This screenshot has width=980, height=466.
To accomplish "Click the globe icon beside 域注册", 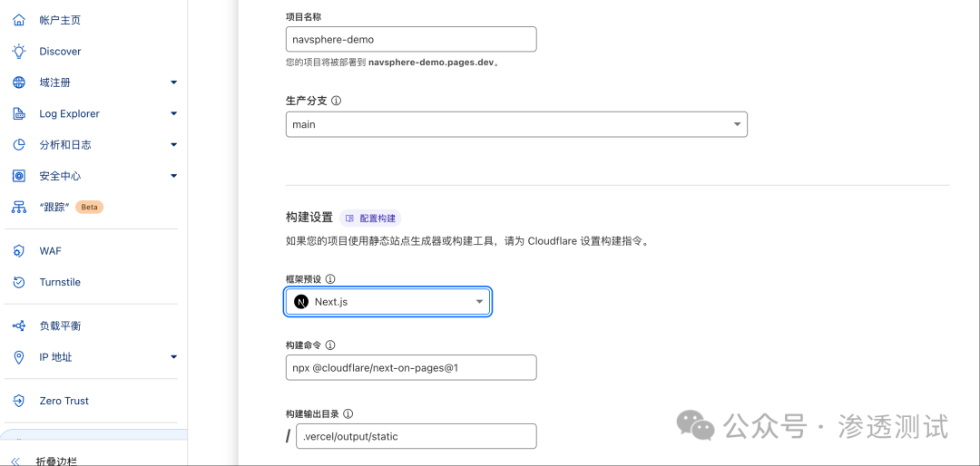I will 19,83.
